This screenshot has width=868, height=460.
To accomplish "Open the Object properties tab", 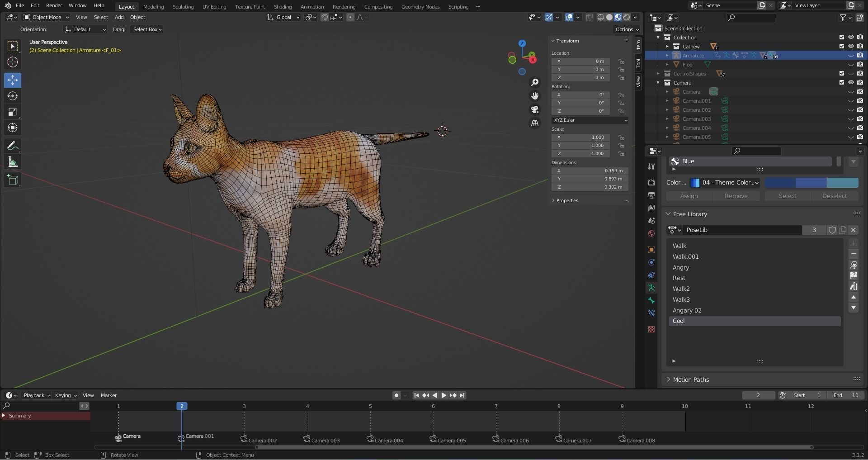I will [x=651, y=250].
